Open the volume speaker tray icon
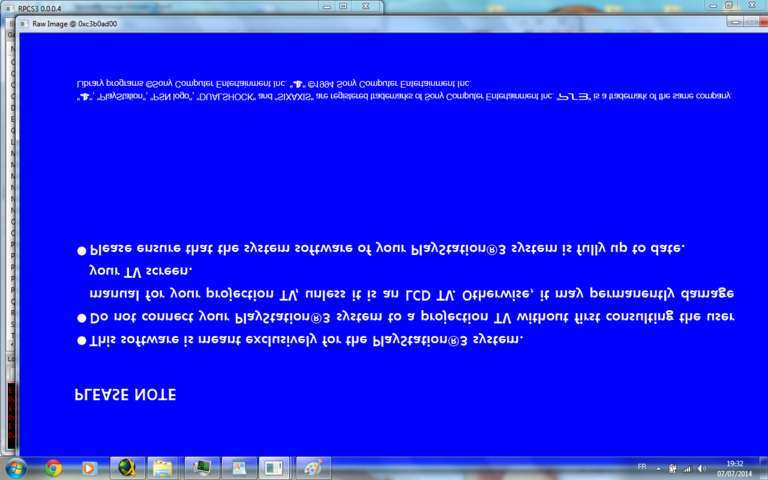This screenshot has height=480, width=768. coord(701,469)
